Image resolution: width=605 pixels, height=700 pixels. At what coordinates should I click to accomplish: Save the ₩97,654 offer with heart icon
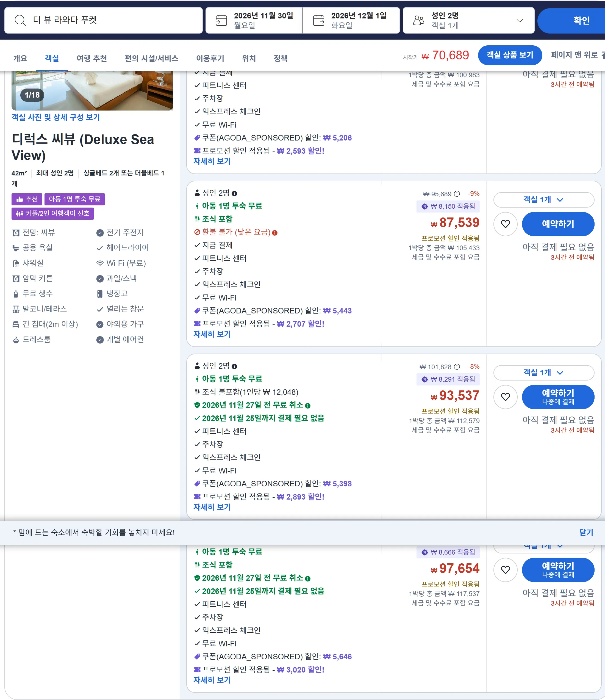pyautogui.click(x=506, y=570)
